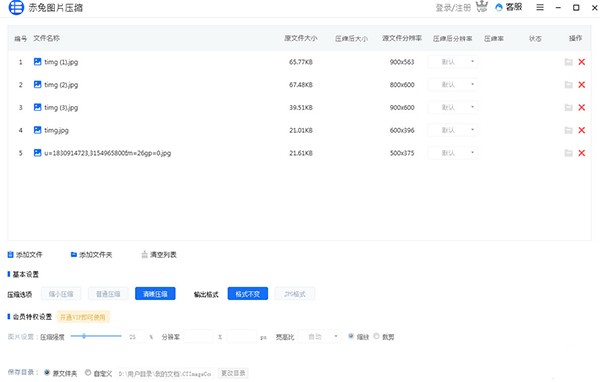Open output folder for timg (2).jpg
This screenshot has width=600, height=382.
tap(569, 85)
